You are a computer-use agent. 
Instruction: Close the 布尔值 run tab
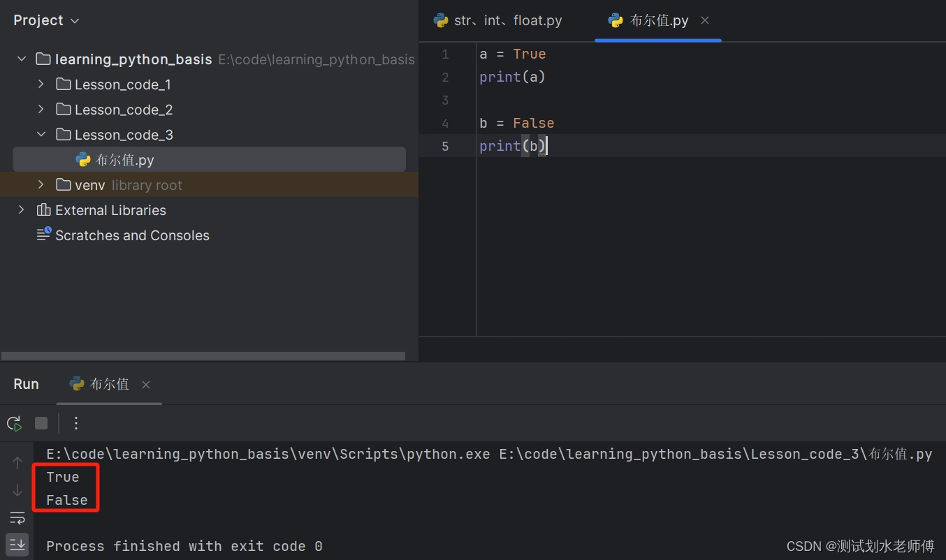click(x=146, y=385)
